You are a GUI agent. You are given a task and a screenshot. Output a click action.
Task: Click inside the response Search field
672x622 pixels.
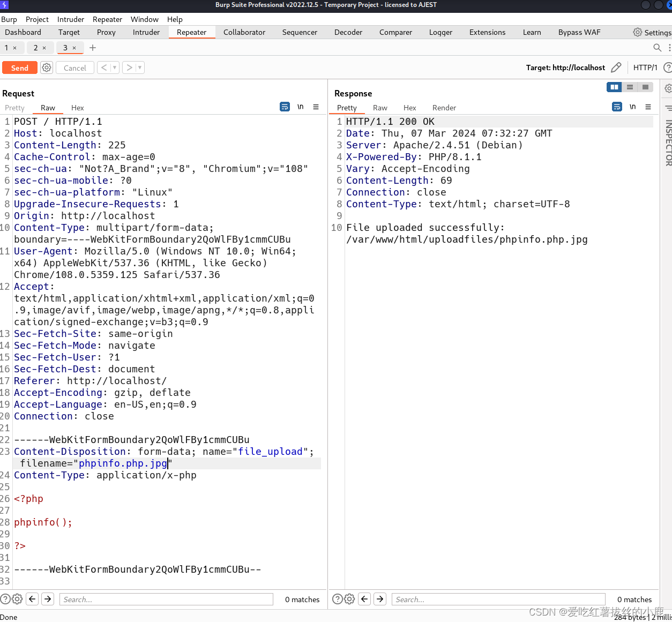[498, 599]
